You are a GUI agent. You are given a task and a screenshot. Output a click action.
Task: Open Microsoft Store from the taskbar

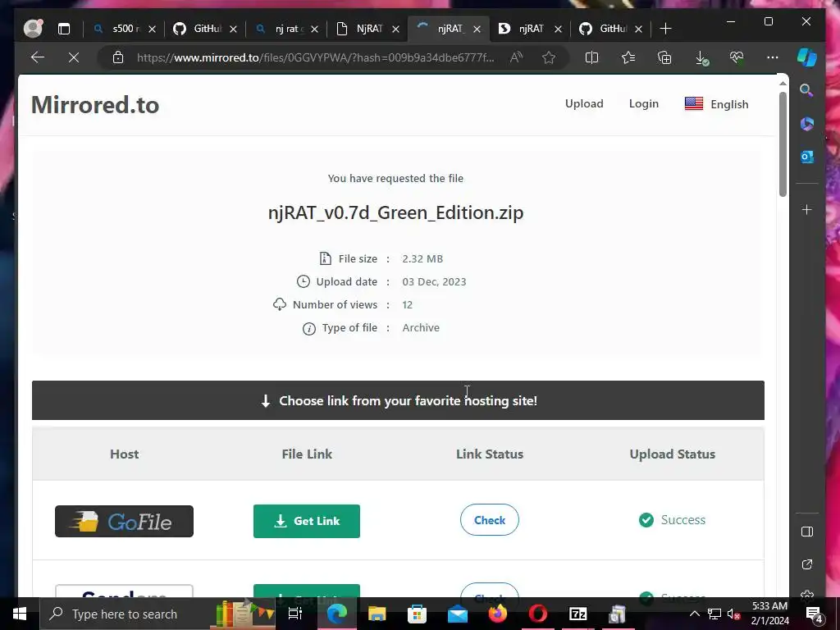click(x=417, y=614)
